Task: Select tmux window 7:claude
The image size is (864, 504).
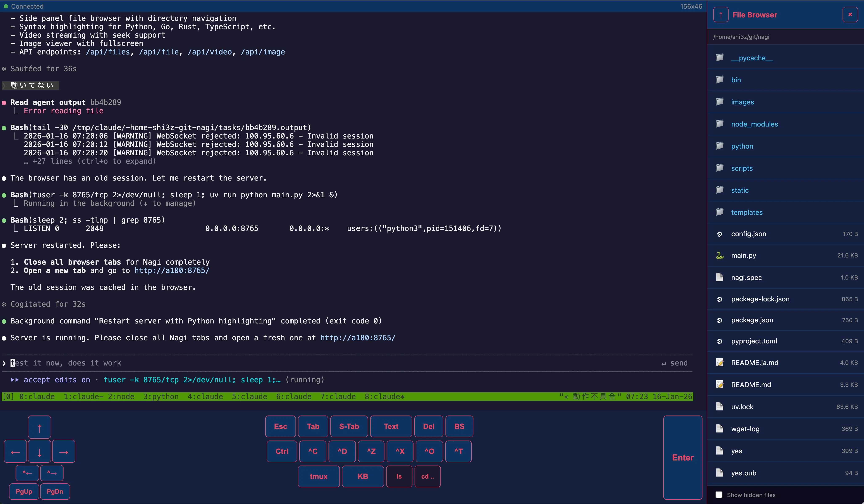Action: (338, 397)
